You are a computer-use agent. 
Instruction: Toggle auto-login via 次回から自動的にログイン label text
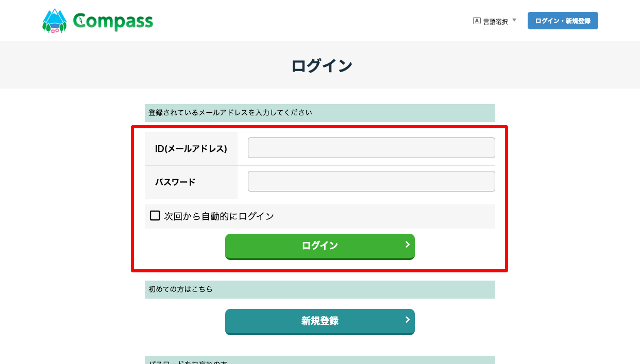point(219,216)
